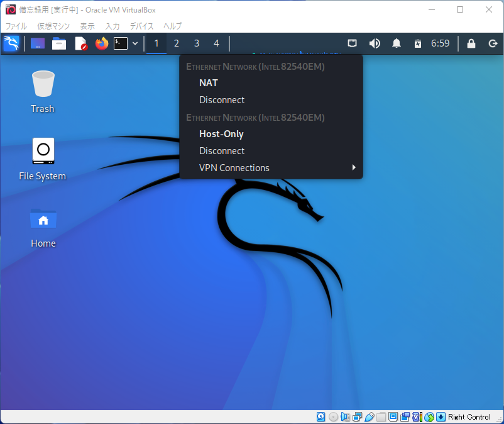Switch to workspace 3
Viewport: 504px width, 424px height.
tap(197, 43)
